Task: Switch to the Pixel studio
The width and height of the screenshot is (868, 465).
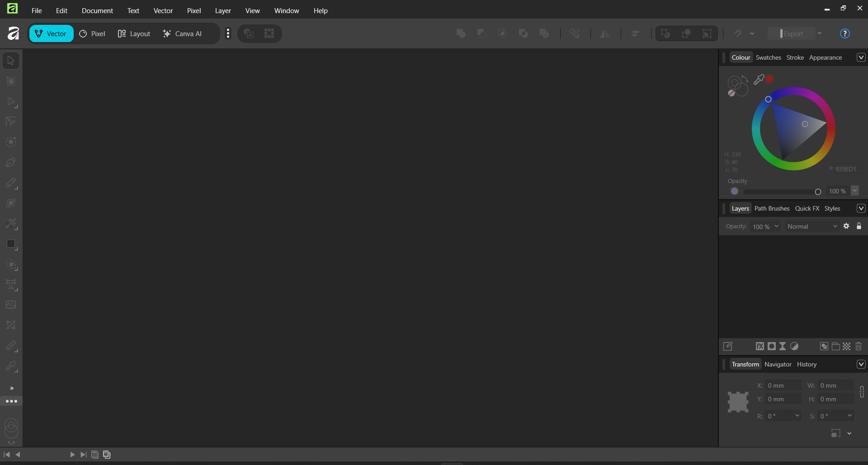Action: [x=92, y=33]
